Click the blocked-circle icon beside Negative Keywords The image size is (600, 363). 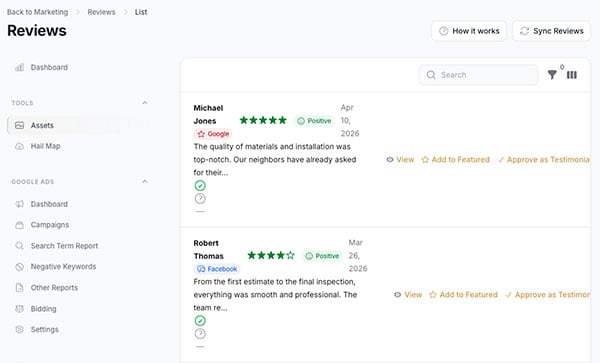click(20, 267)
